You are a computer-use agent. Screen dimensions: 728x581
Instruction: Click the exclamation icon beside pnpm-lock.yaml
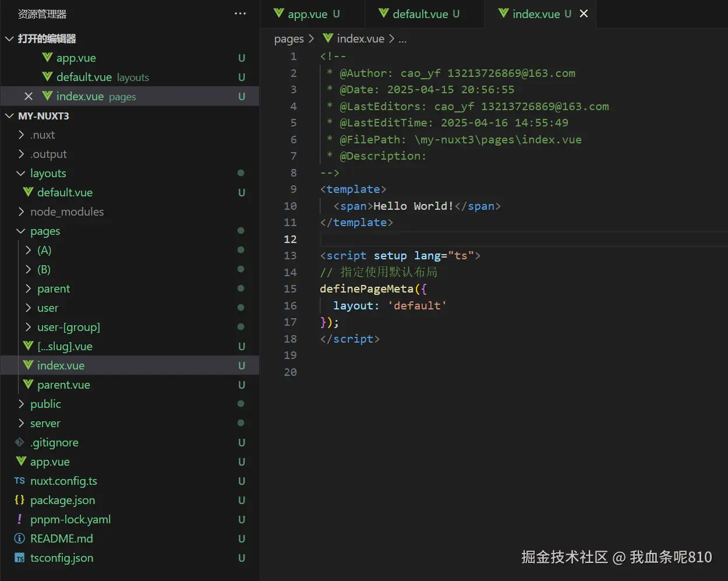tap(19, 519)
